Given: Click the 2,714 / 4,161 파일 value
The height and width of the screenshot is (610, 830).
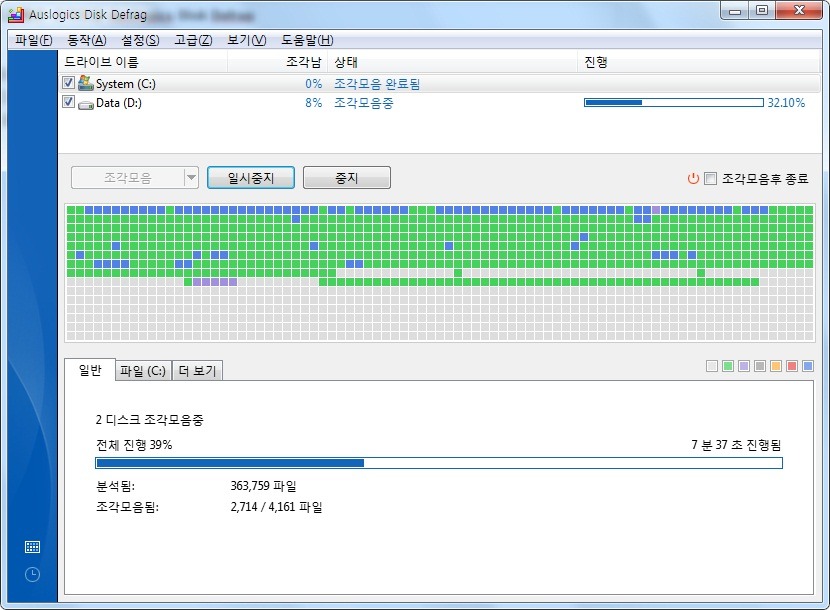Looking at the screenshot, I should pos(276,507).
